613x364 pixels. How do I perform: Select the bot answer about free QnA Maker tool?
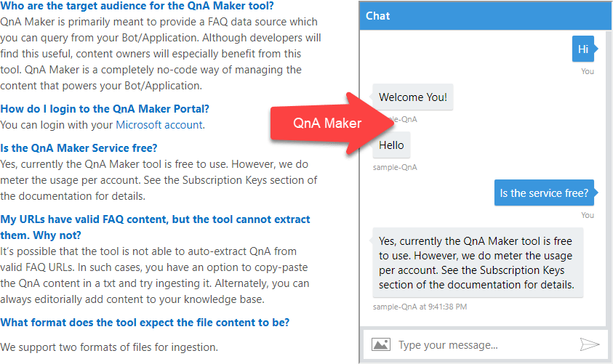(476, 263)
